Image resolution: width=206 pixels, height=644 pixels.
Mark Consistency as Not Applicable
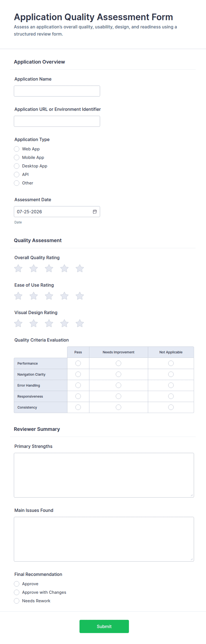tap(171, 407)
